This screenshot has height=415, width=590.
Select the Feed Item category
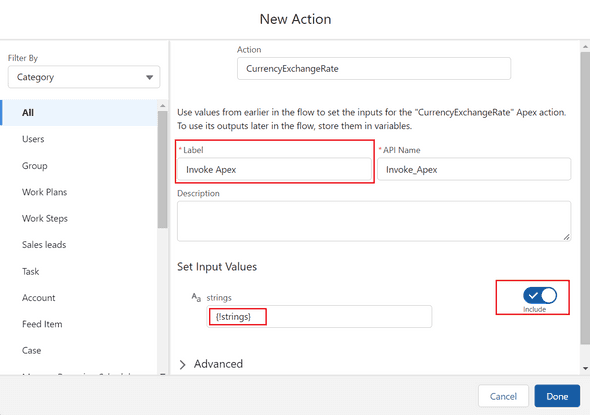pos(79,324)
